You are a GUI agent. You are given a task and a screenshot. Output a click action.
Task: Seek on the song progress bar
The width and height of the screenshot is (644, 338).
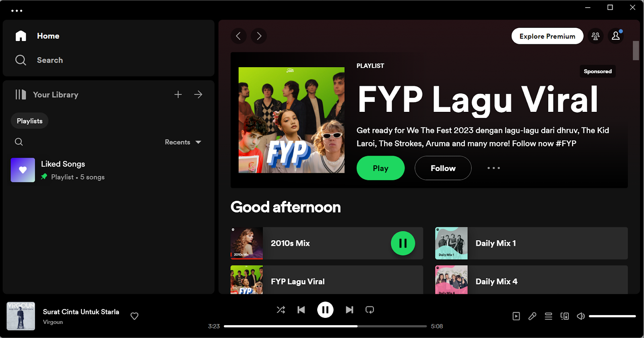pyautogui.click(x=325, y=326)
